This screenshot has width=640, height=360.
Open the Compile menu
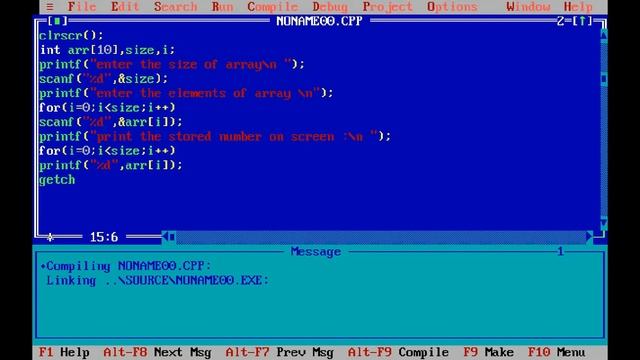click(273, 7)
